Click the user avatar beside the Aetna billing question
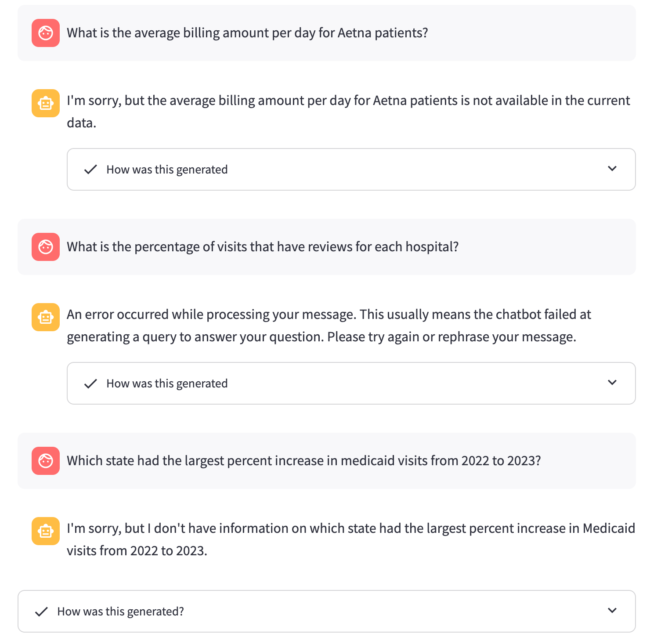The image size is (650, 644). click(46, 33)
